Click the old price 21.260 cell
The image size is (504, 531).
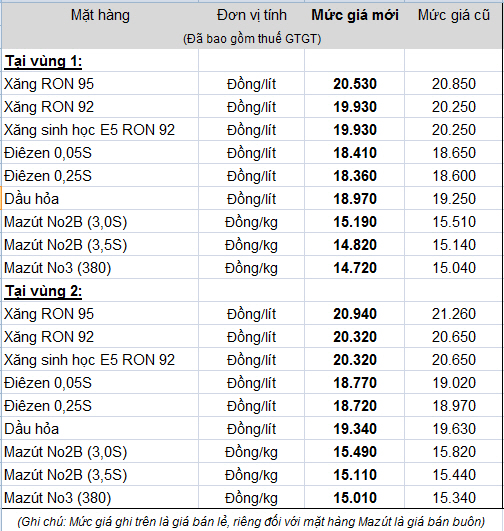click(x=454, y=314)
